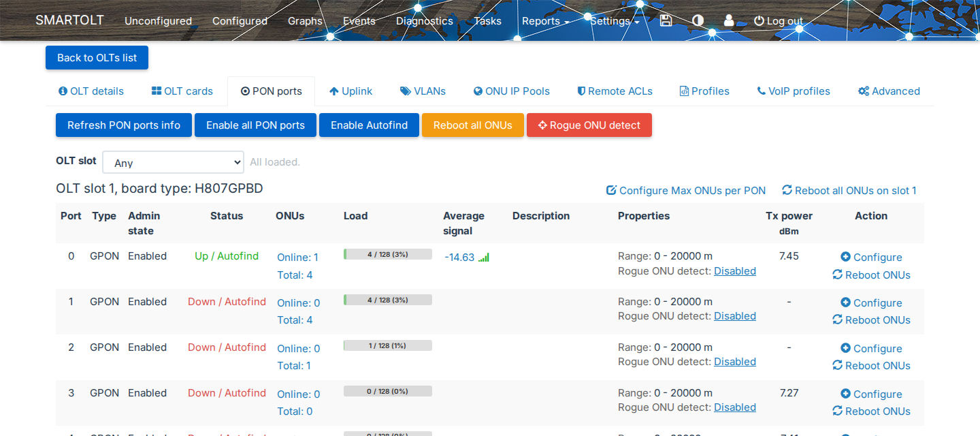Click Back to OLTs list button

pyautogui.click(x=97, y=58)
